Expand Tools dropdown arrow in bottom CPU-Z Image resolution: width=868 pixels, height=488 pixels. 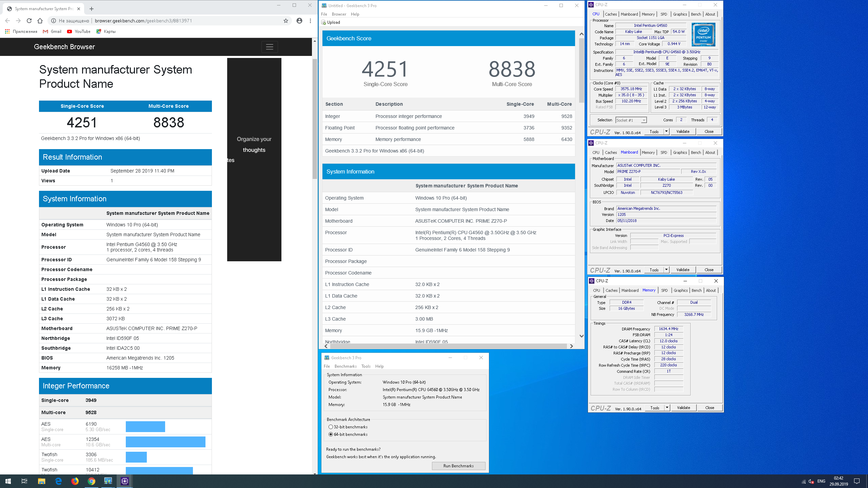[x=667, y=408]
